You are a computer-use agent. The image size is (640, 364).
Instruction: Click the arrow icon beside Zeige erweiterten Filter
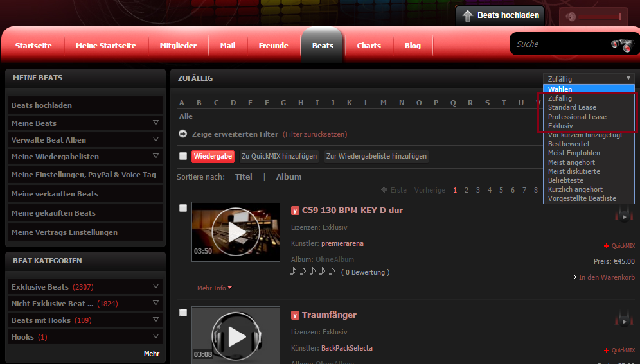point(183,134)
